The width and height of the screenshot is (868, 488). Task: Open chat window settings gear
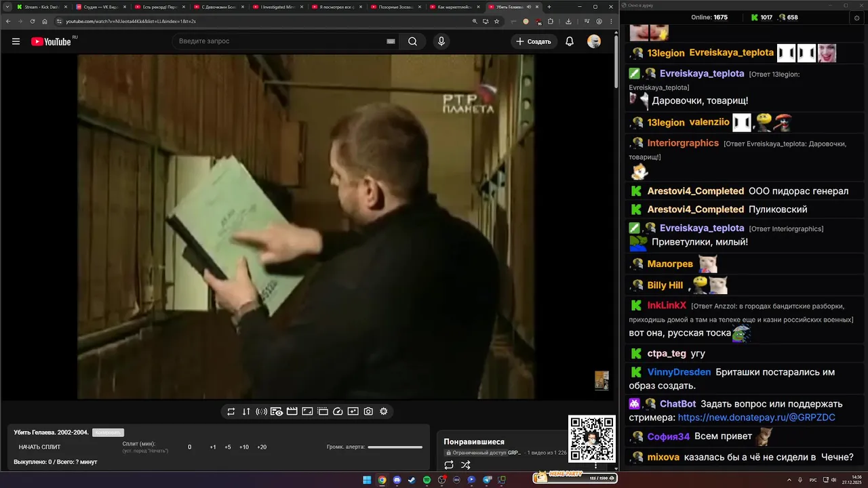pyautogui.click(x=856, y=18)
